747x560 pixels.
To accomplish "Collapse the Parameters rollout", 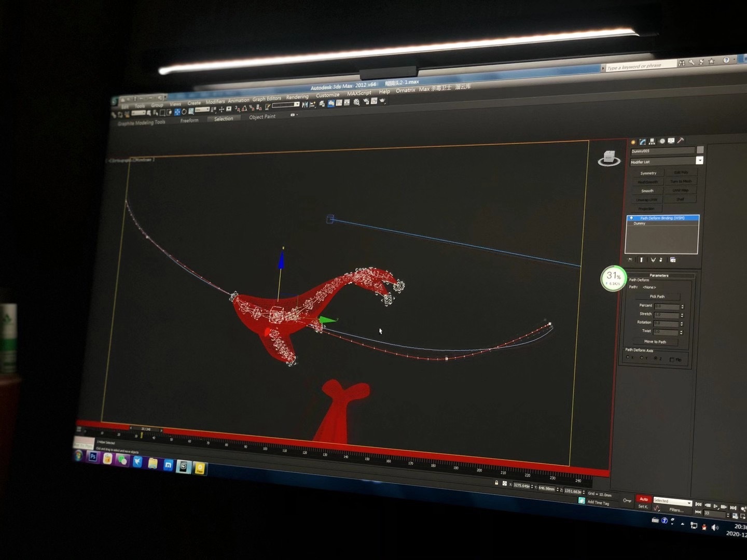I will 659,275.
